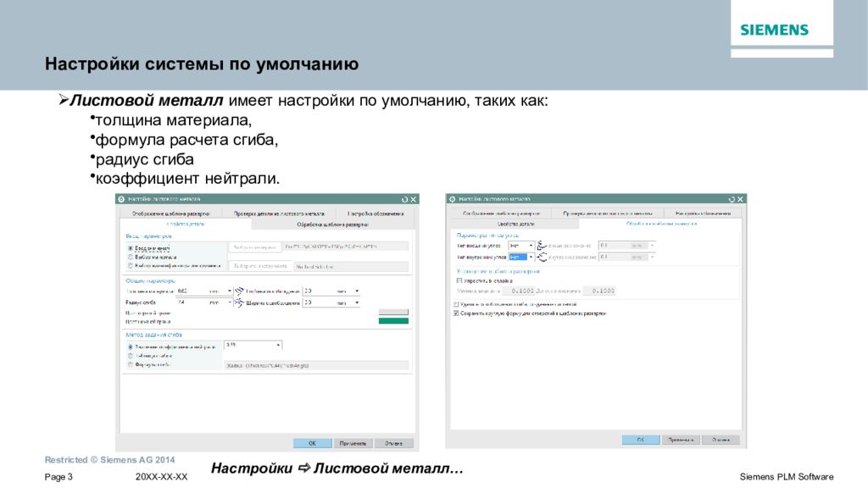Screen dimensions: 868x488
Task: Click 'Применить' in the left dialog
Action: pos(353,443)
